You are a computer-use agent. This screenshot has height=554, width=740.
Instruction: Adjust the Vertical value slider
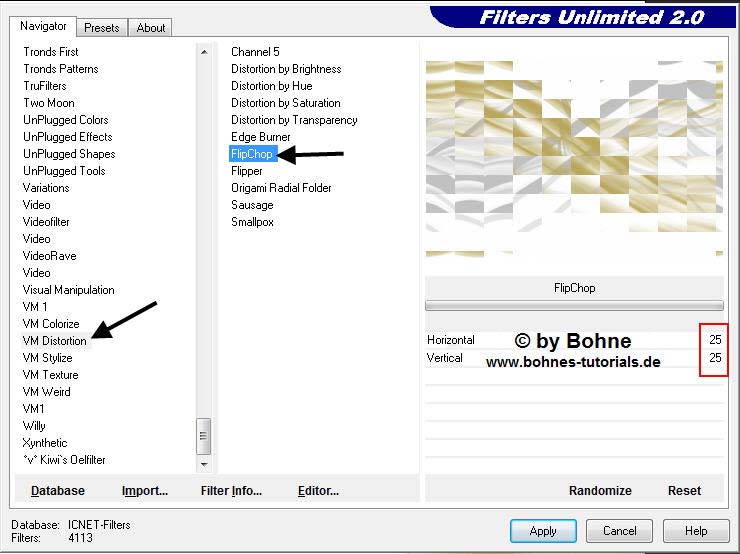tap(574, 358)
